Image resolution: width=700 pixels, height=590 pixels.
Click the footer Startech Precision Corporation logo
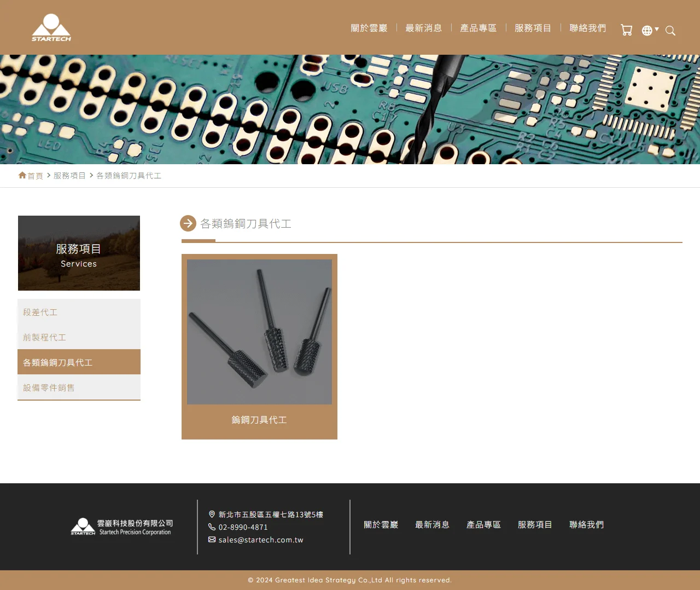tap(122, 527)
